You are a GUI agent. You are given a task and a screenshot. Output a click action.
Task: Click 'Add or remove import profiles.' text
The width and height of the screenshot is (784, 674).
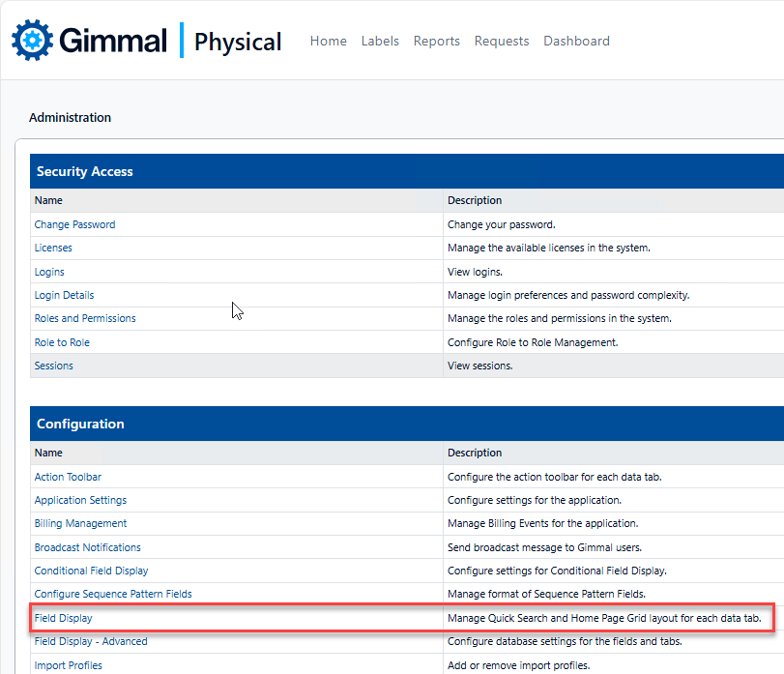point(518,665)
